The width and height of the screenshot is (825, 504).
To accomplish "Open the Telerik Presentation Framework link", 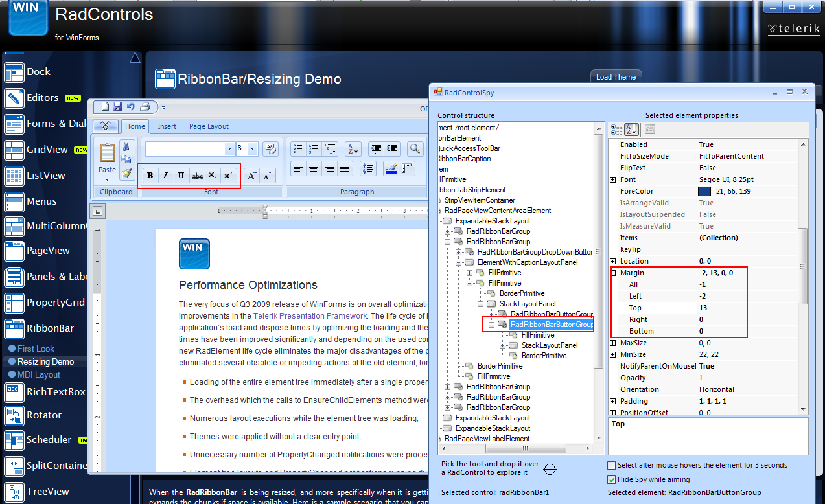I will pos(310,316).
